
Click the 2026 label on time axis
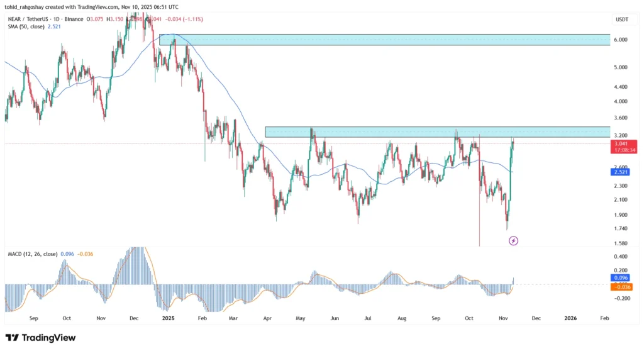pos(570,318)
